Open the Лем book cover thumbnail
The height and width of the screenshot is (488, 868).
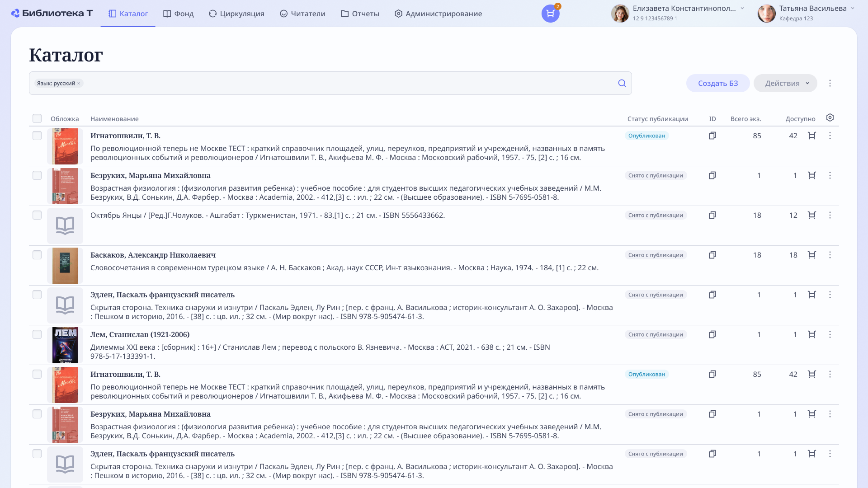click(65, 345)
